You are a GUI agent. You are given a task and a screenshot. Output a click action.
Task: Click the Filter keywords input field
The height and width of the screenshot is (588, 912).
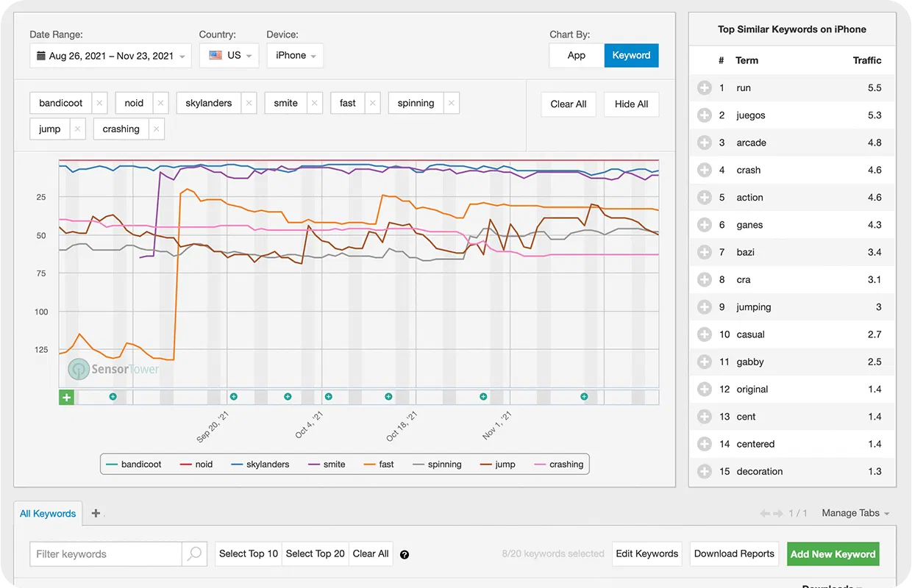pos(106,554)
